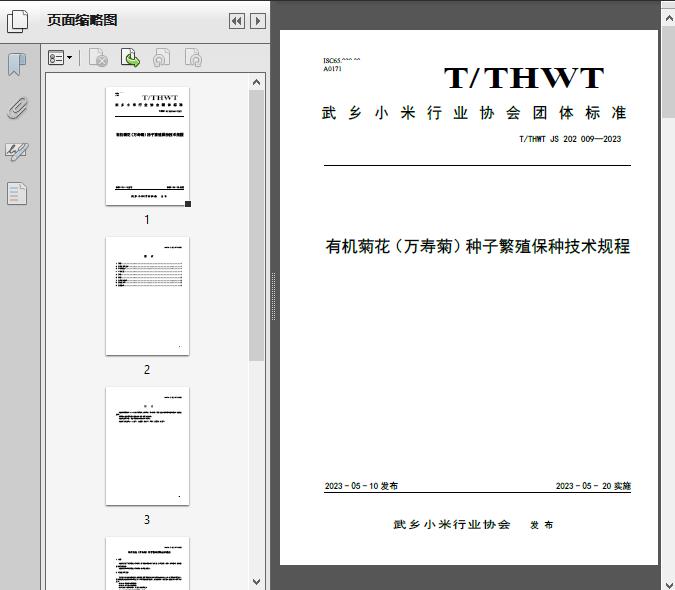
Task: Click the page number 3 label
Action: [x=147, y=520]
